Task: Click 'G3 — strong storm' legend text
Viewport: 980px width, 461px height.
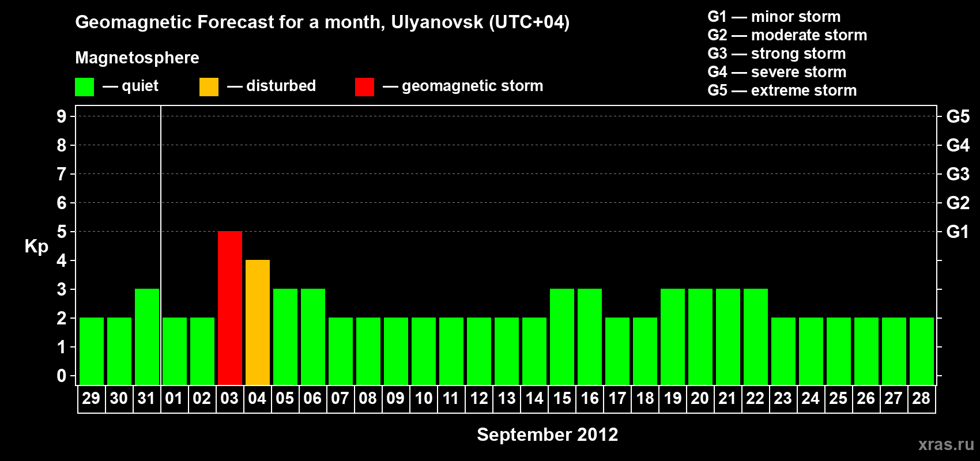Action: pos(777,54)
